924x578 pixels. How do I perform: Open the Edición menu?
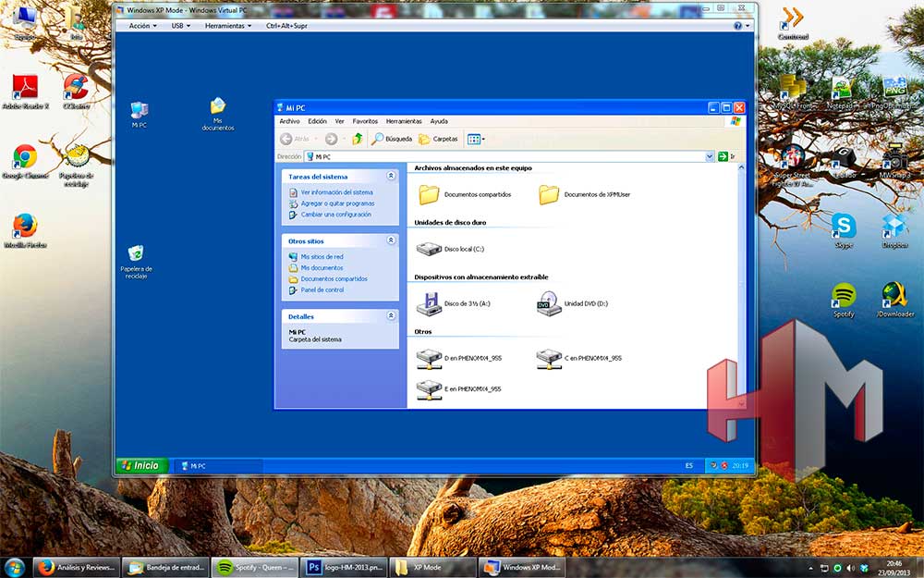(x=317, y=121)
